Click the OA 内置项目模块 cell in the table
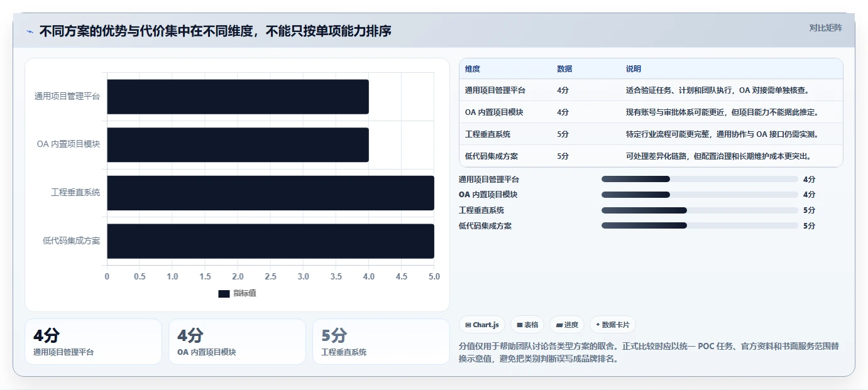868x390 pixels. (x=494, y=112)
